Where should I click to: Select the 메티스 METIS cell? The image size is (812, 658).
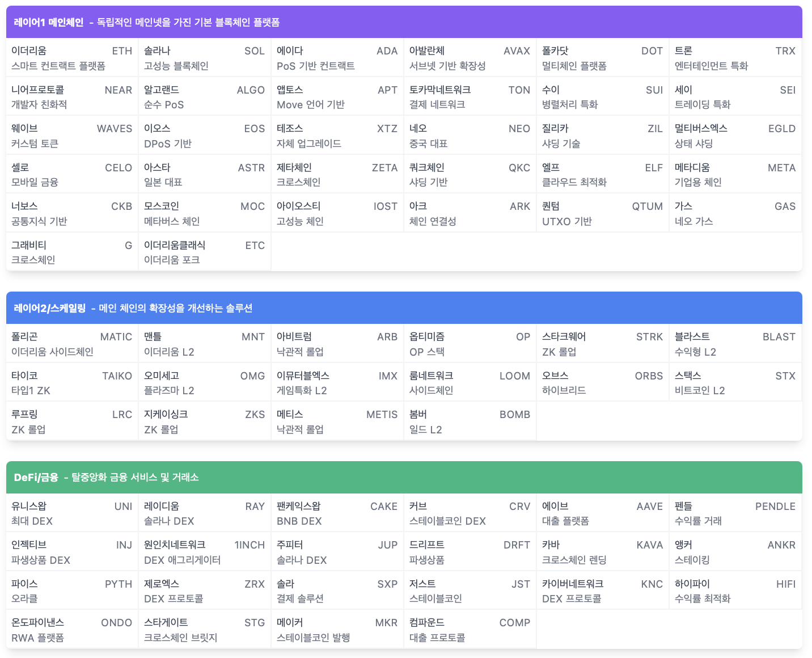(x=337, y=421)
